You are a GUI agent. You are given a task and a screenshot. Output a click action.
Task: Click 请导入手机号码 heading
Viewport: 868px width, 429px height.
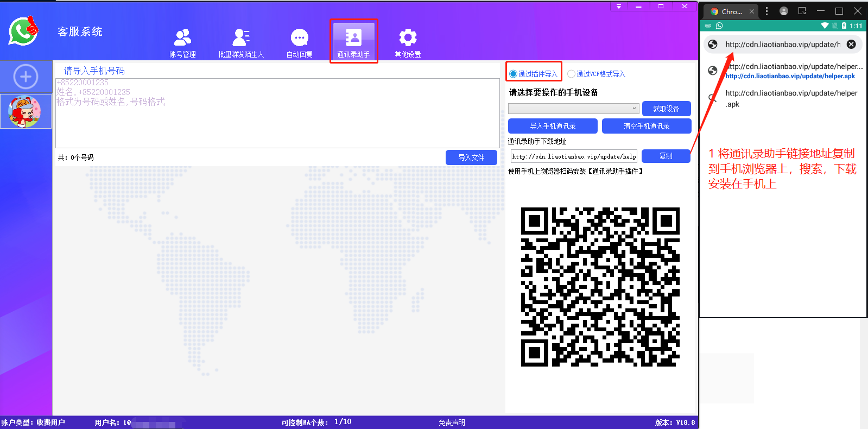point(94,71)
